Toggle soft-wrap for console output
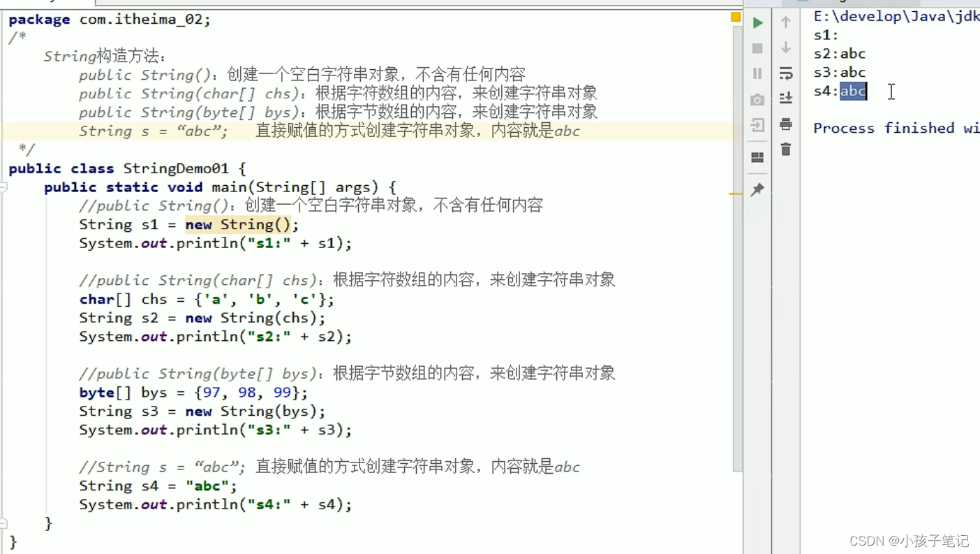 click(x=786, y=73)
